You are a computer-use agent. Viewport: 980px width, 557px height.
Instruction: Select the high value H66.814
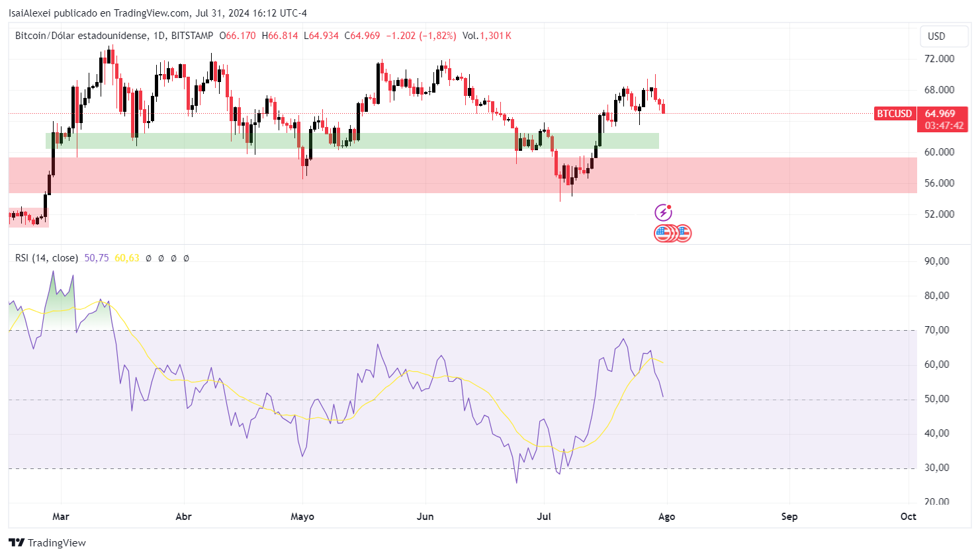[280, 36]
